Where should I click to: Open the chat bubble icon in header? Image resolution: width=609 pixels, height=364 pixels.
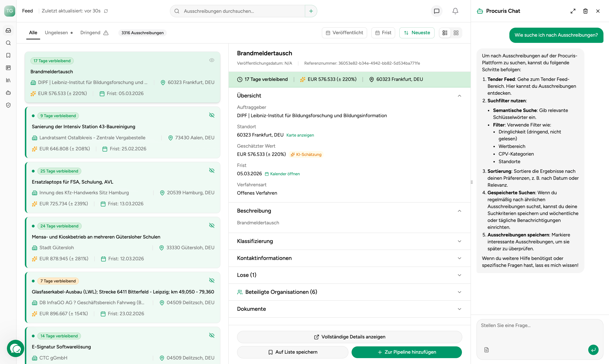tap(437, 11)
